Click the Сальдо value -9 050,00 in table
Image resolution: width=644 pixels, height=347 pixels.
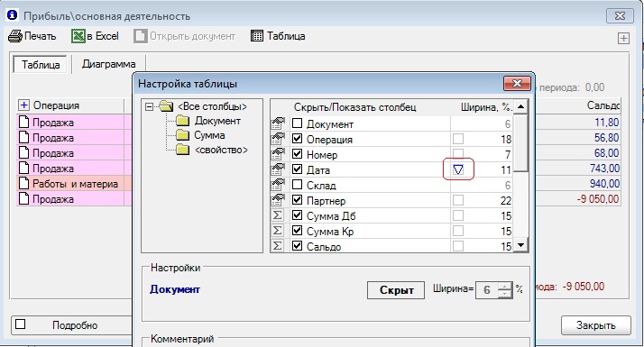click(x=598, y=199)
